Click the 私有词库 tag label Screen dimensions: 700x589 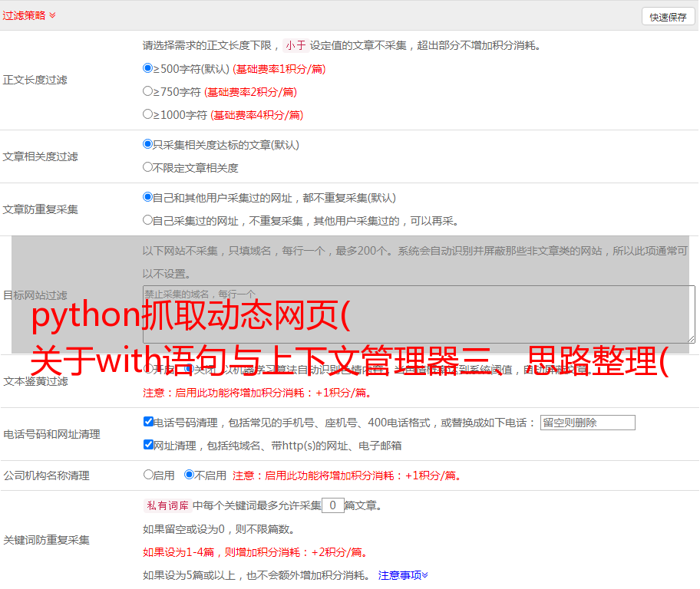pyautogui.click(x=167, y=505)
